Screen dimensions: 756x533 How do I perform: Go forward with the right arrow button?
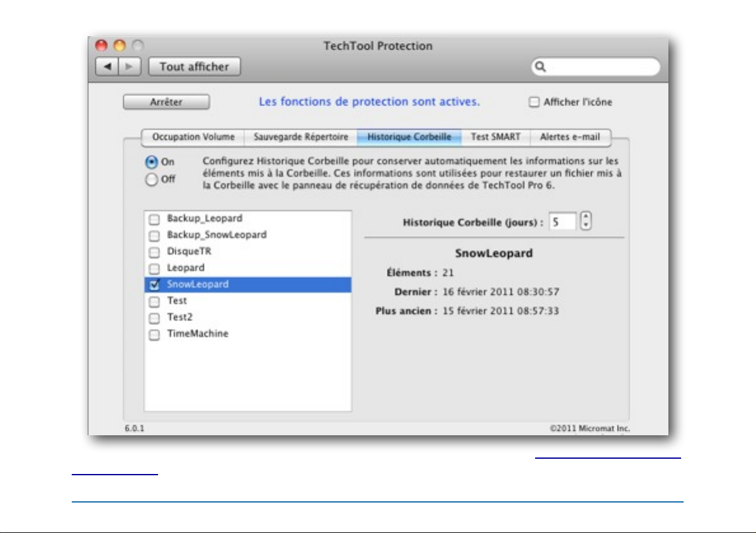(x=129, y=67)
